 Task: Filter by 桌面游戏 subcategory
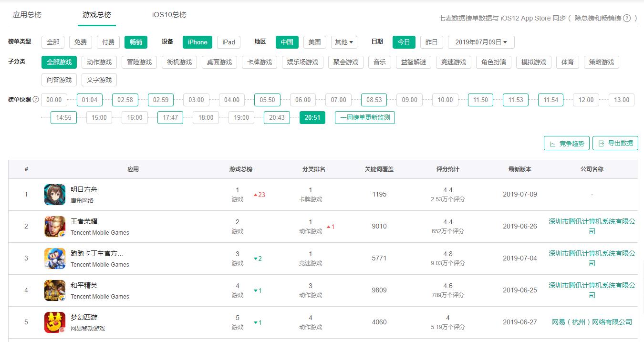point(219,62)
